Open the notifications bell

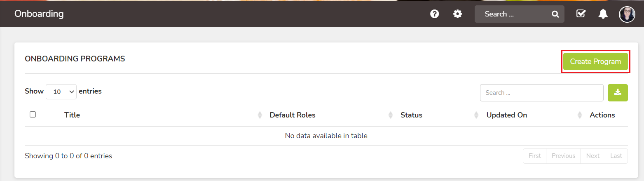(603, 14)
